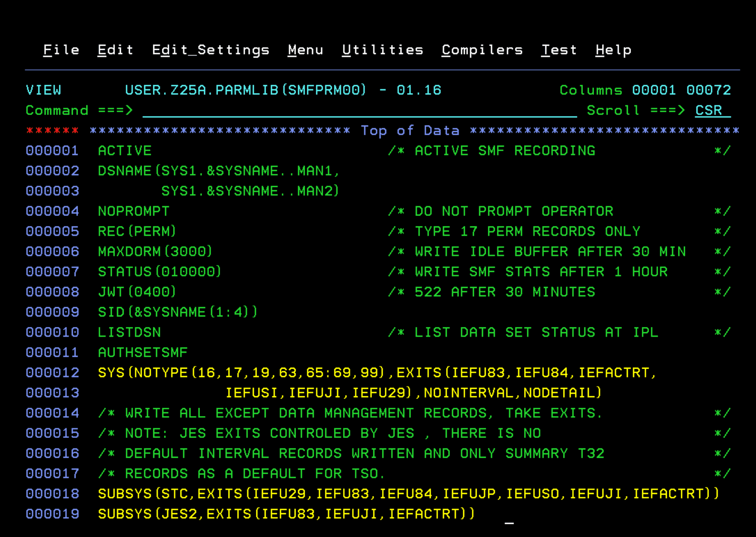Open the Menu pulldown
Viewport: 756px width, 537px height.
306,49
